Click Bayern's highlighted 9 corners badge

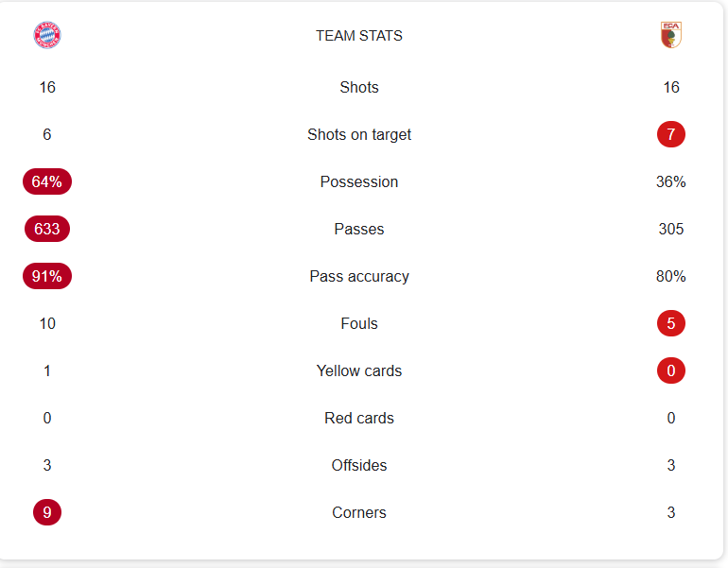(x=47, y=512)
